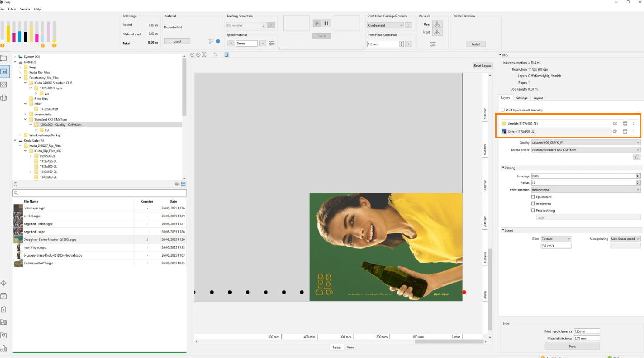This screenshot has height=358, width=644.
Task: Toggle the Front vacuum fan icon
Action: [437, 32]
